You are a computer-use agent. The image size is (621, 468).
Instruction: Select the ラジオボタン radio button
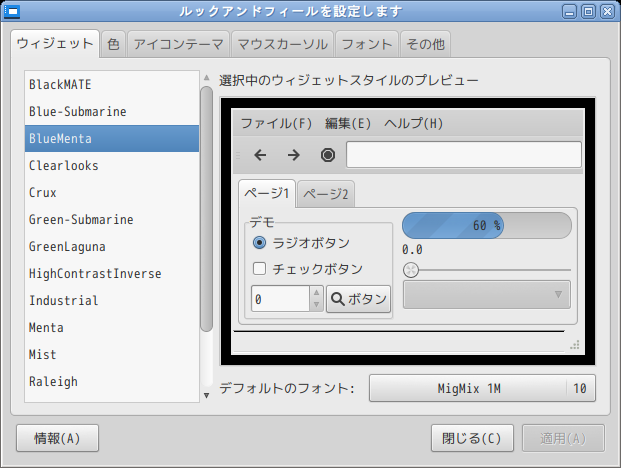click(259, 242)
